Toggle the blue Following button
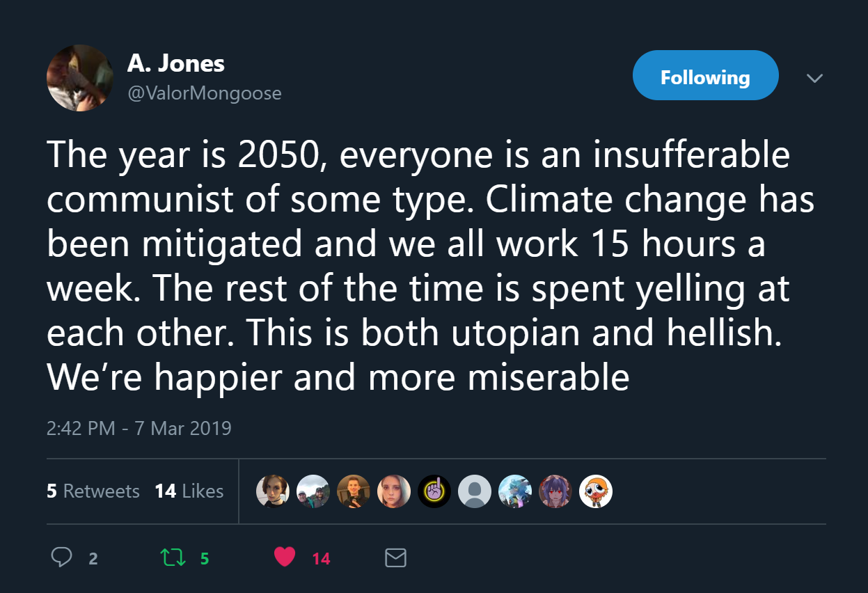 point(705,76)
